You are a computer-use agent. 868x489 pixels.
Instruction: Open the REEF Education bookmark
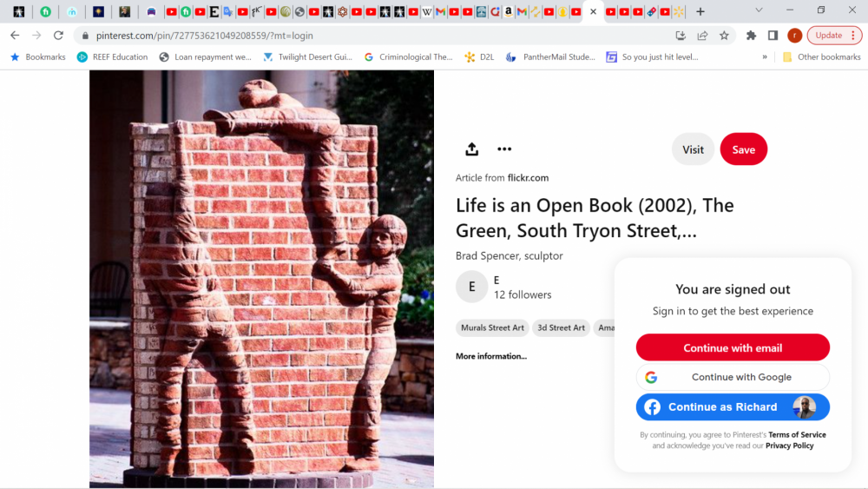(112, 56)
